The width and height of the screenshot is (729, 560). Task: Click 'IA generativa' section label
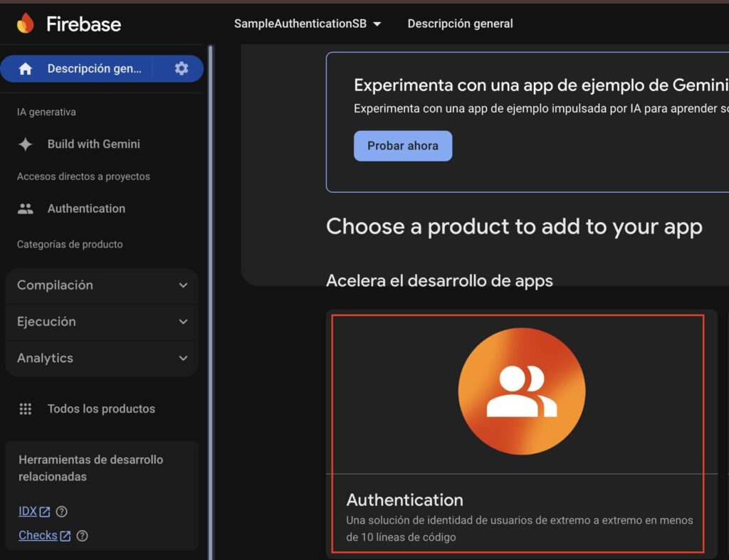pos(46,112)
